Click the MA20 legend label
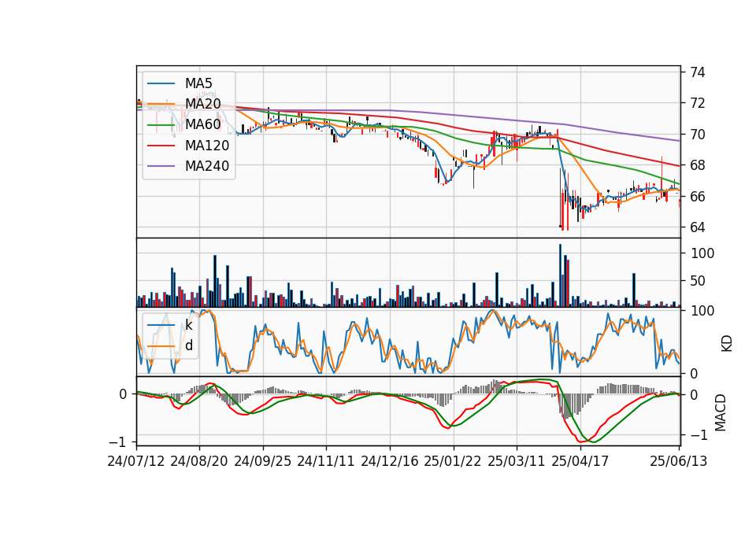The image size is (756, 543). tap(203, 104)
